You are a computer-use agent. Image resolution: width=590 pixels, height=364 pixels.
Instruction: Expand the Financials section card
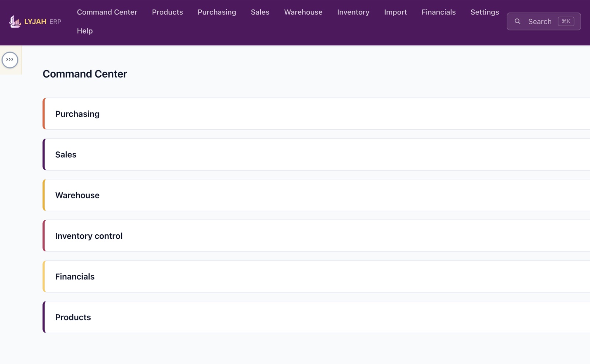click(316, 277)
